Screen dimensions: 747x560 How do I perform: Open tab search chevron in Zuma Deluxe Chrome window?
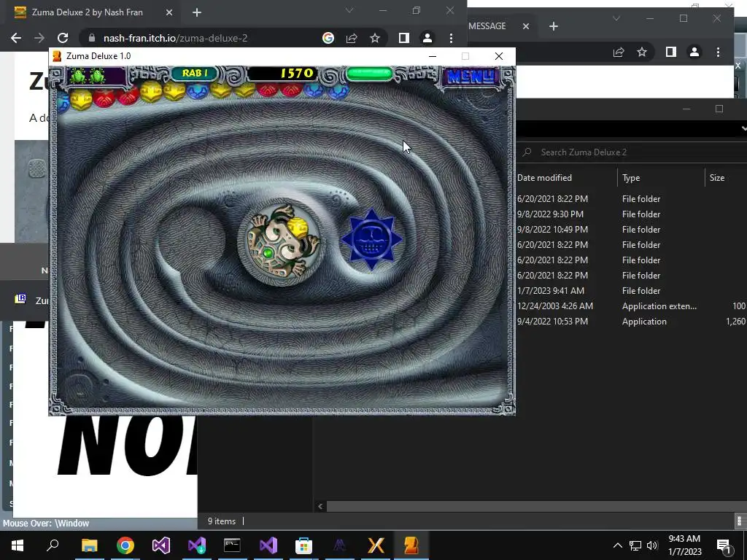[x=349, y=10]
